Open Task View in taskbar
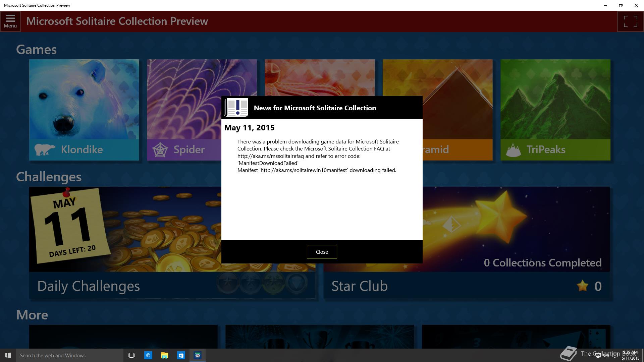The height and width of the screenshot is (362, 644). click(x=131, y=355)
